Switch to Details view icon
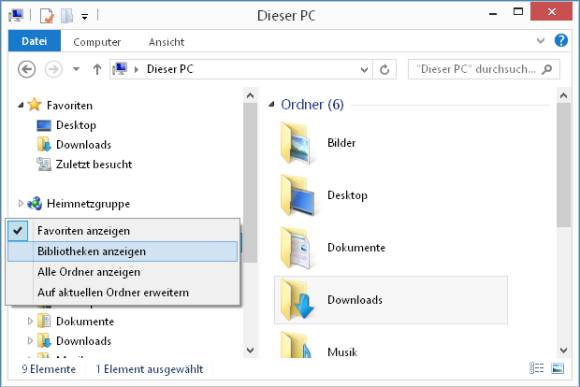 click(x=536, y=368)
